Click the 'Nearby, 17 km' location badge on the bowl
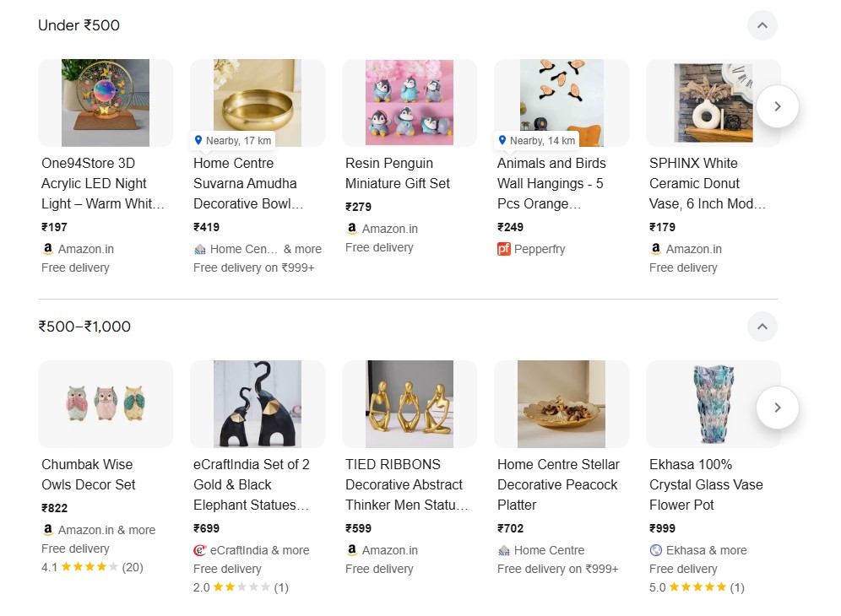841x616 pixels. coord(232,140)
